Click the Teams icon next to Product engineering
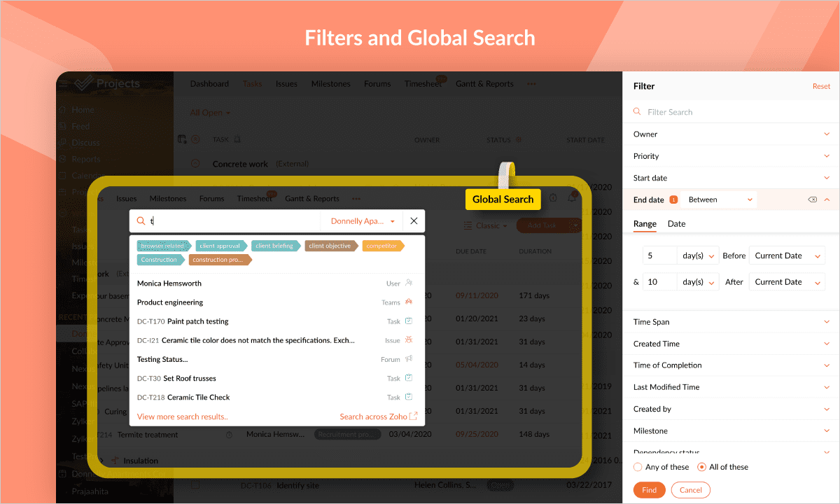 pos(409,302)
